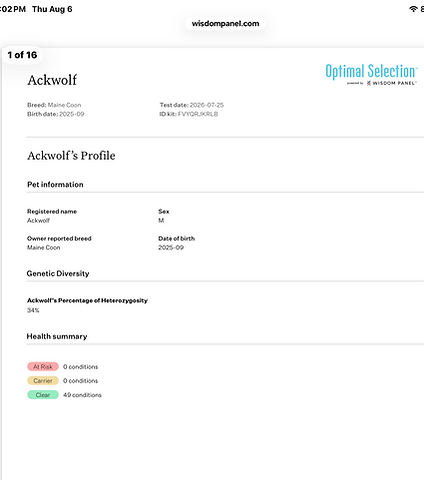Select the Ackwolf's Profile heading
The image size is (424, 480).
click(x=71, y=156)
